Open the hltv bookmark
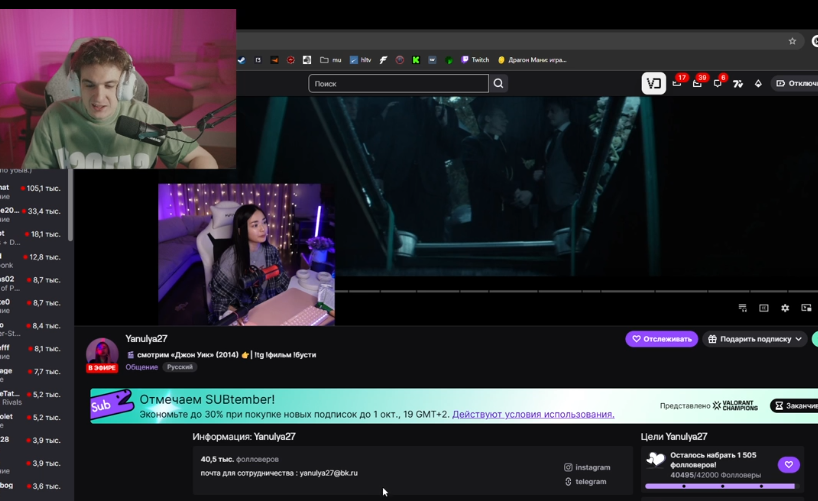This screenshot has width=818, height=501. (360, 60)
